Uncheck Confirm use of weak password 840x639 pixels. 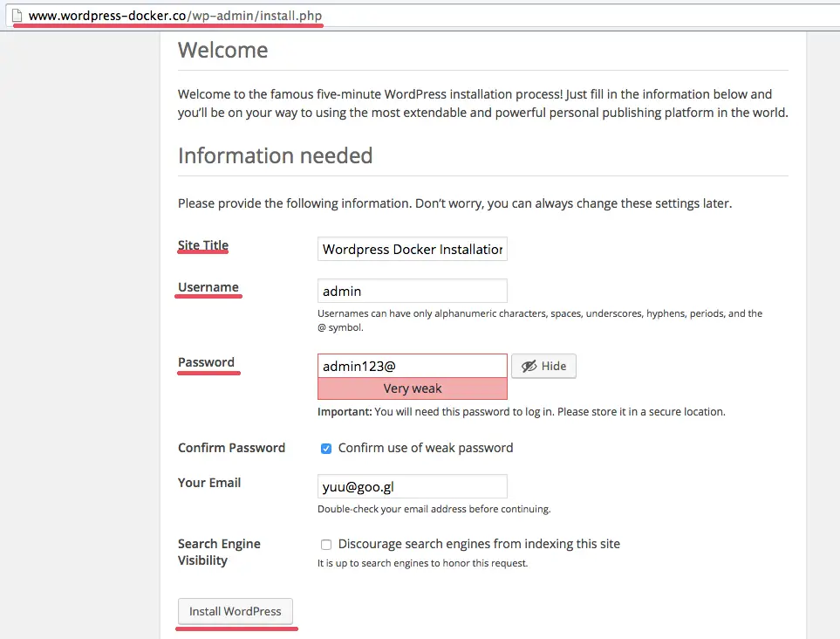coord(325,448)
